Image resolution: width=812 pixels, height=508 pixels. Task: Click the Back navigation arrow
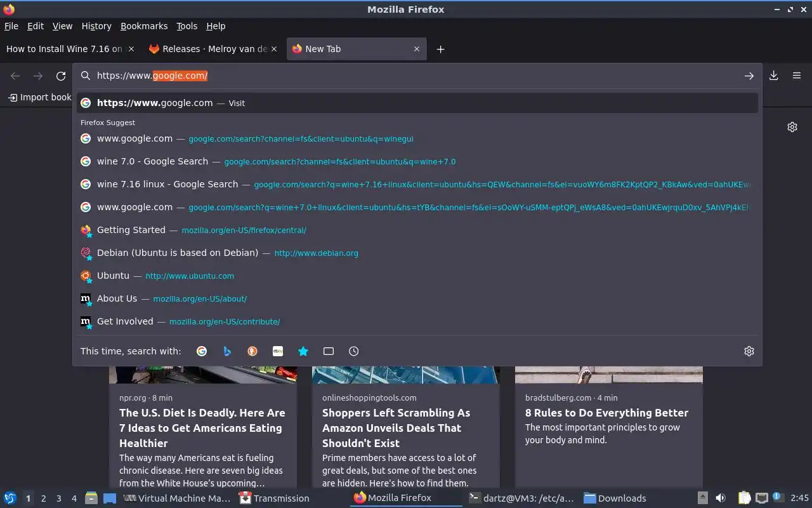(15, 76)
